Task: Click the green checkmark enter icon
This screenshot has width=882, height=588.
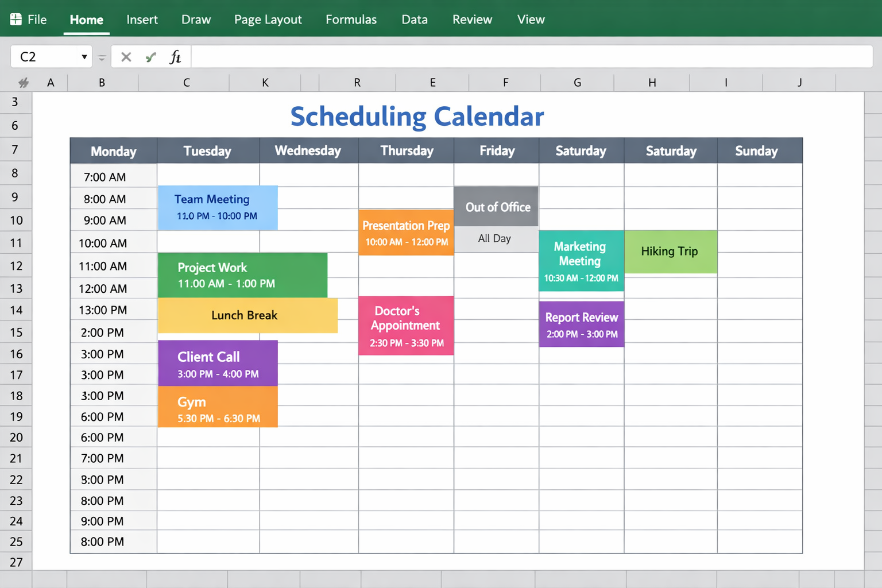Action: pyautogui.click(x=151, y=57)
